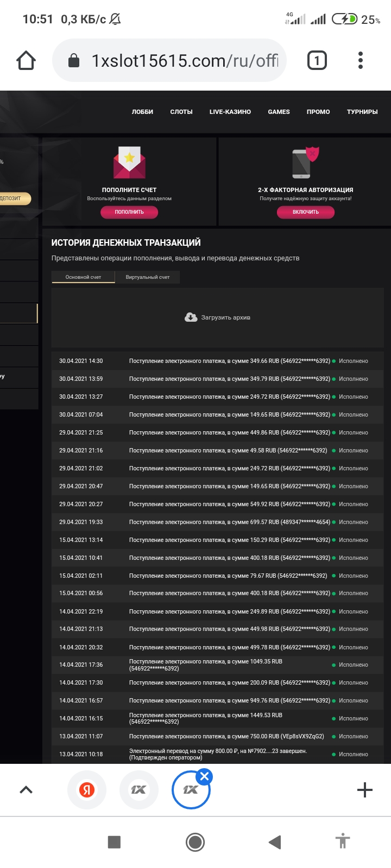The height and width of the screenshot is (868, 391).
Task: Switch to Виртуальный счет tab
Action: 148,277
